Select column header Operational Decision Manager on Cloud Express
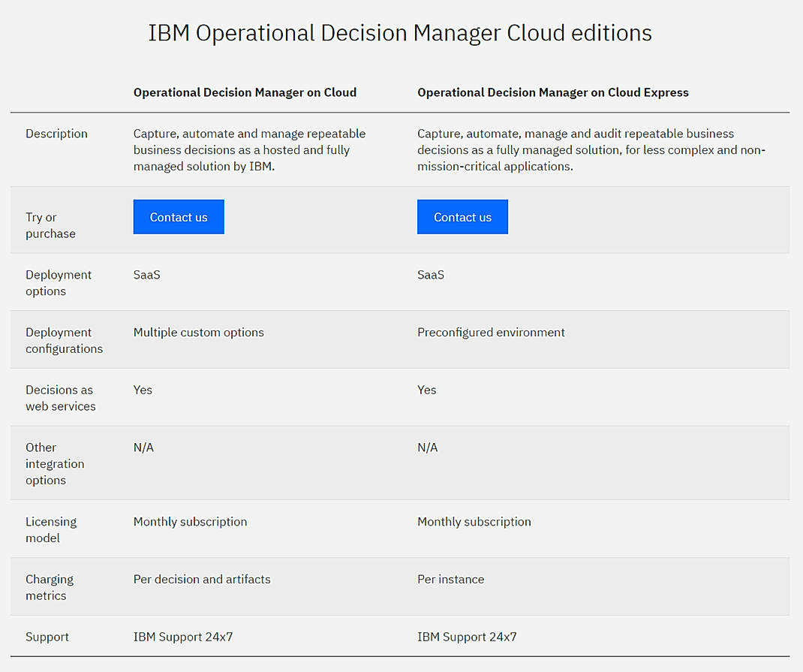 pos(553,92)
